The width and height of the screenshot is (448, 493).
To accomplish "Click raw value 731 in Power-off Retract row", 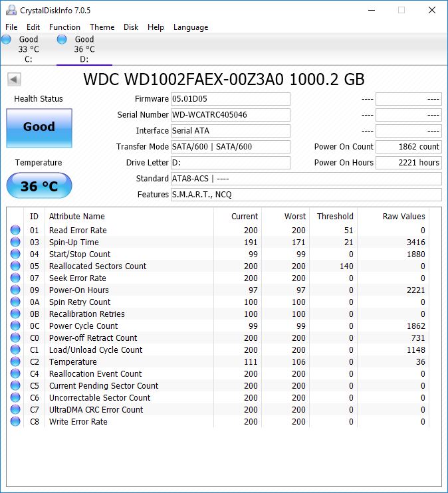I will click(418, 338).
